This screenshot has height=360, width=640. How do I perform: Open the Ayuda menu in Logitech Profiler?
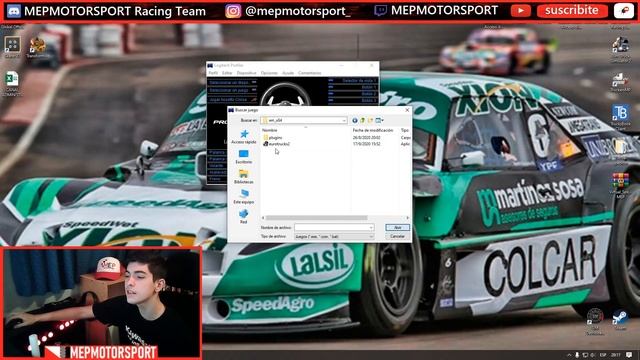(x=288, y=73)
